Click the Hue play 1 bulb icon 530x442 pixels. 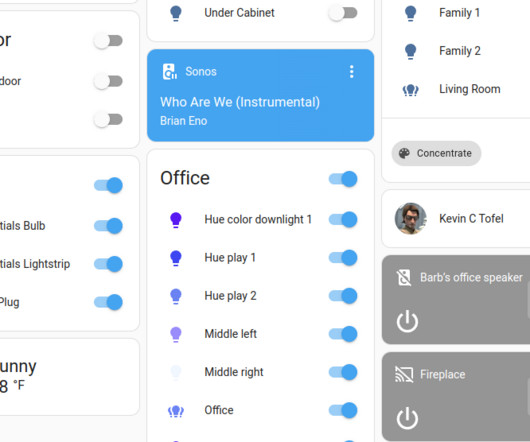[176, 258]
